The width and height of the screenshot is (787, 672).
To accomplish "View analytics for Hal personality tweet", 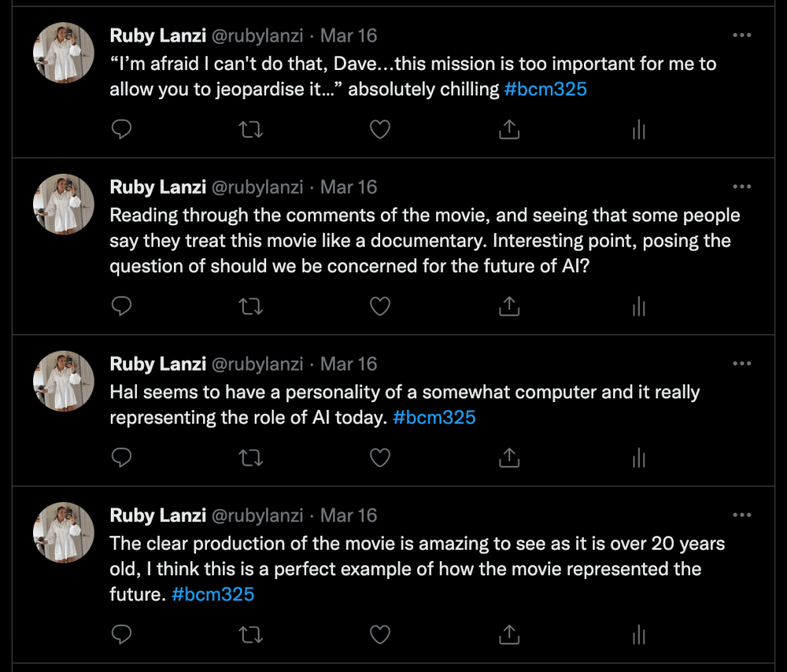I will [x=638, y=458].
